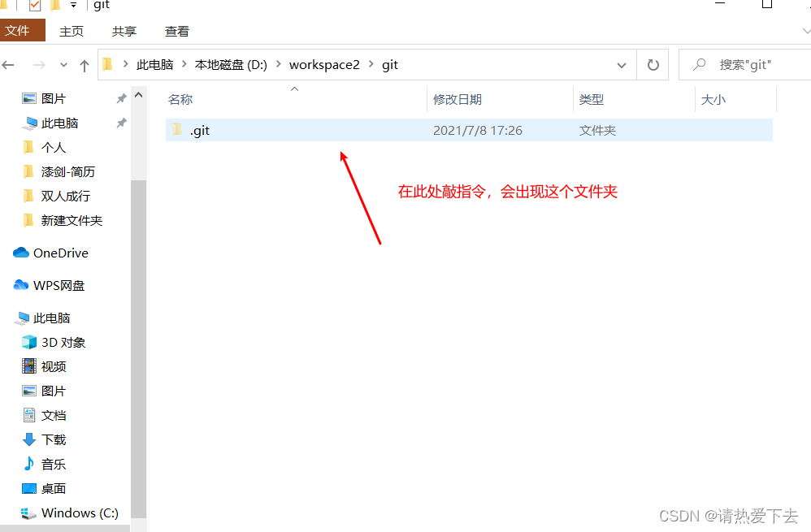Click 本地磁盘 (D:) in the address bar
Image resolution: width=811 pixels, height=532 pixels.
point(231,65)
